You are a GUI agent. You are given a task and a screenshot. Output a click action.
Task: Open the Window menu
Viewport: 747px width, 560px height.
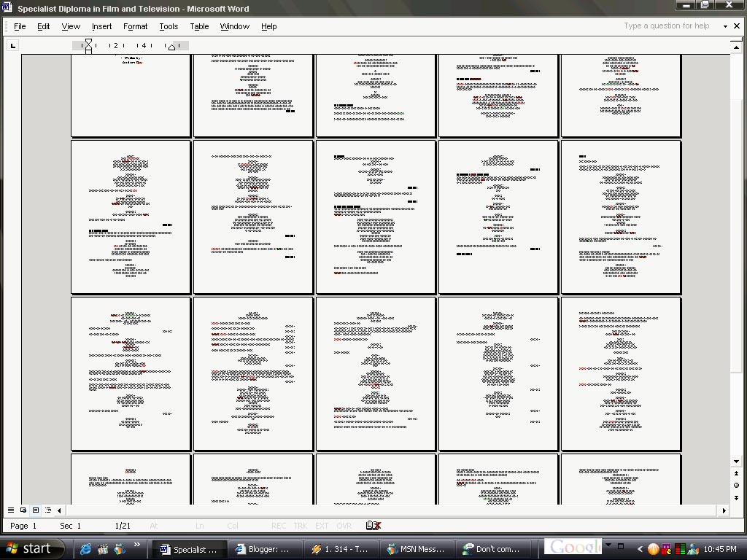234,26
